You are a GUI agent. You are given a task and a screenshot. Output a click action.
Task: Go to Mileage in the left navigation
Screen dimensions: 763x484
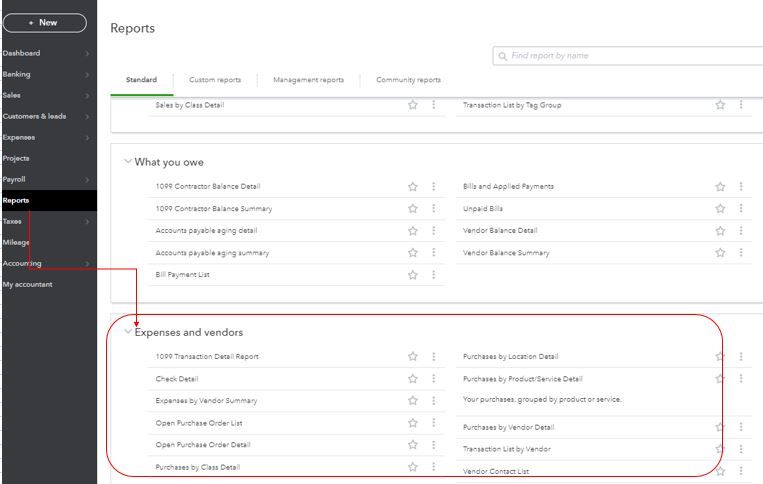(x=14, y=242)
